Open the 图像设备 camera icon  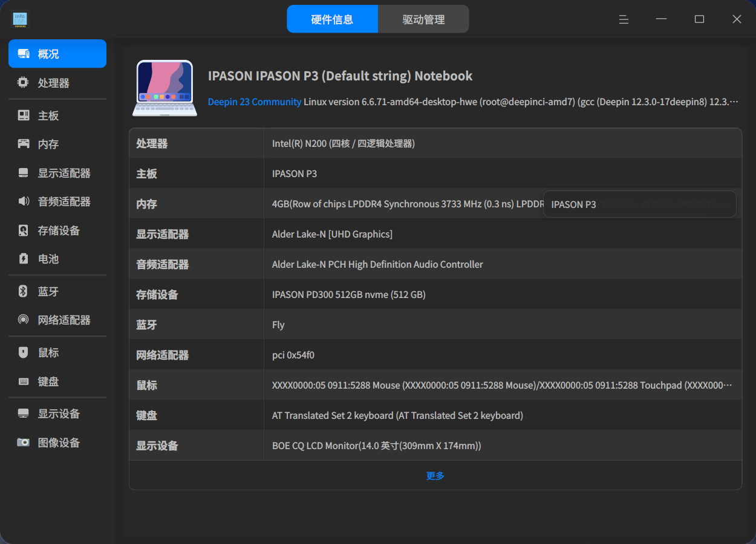(24, 442)
